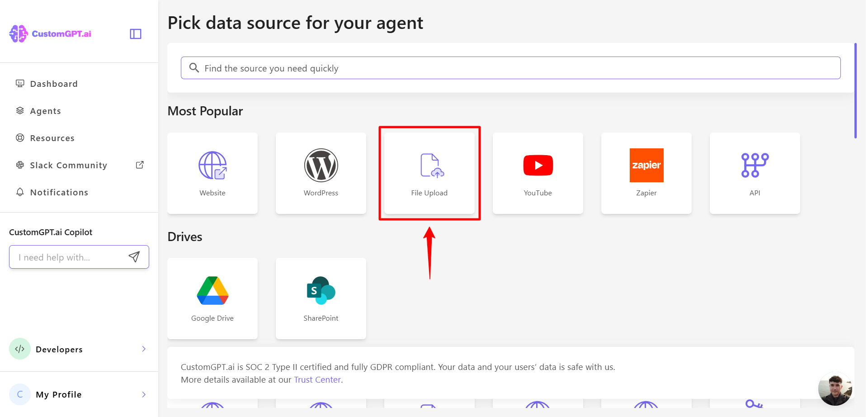Select the Zapier logo icon

click(x=646, y=165)
